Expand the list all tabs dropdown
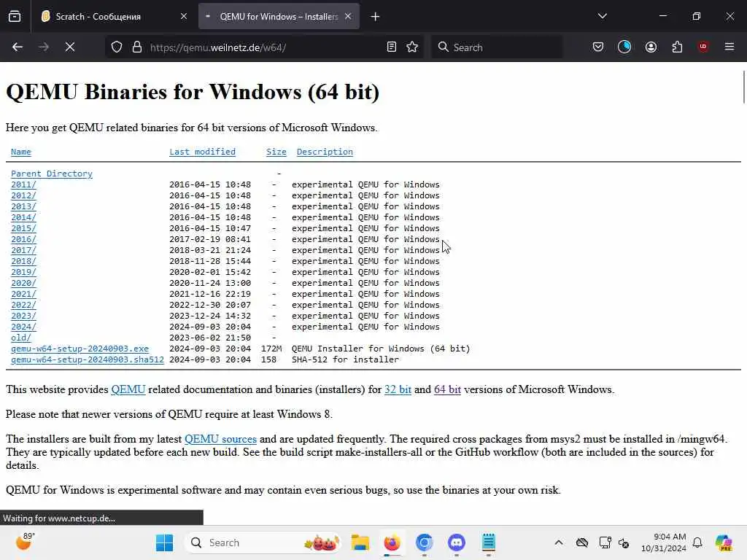 (x=602, y=16)
